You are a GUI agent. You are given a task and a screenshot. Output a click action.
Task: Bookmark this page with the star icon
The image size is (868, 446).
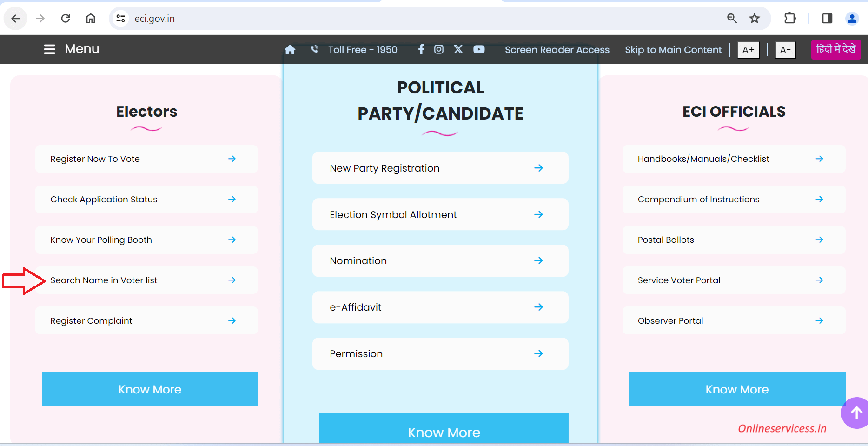point(755,19)
